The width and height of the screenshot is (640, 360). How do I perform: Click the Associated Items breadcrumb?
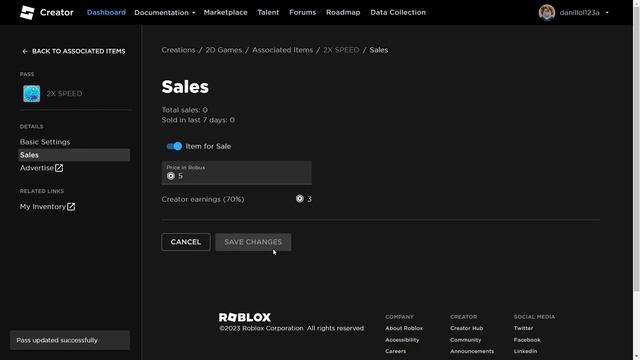coord(282,50)
